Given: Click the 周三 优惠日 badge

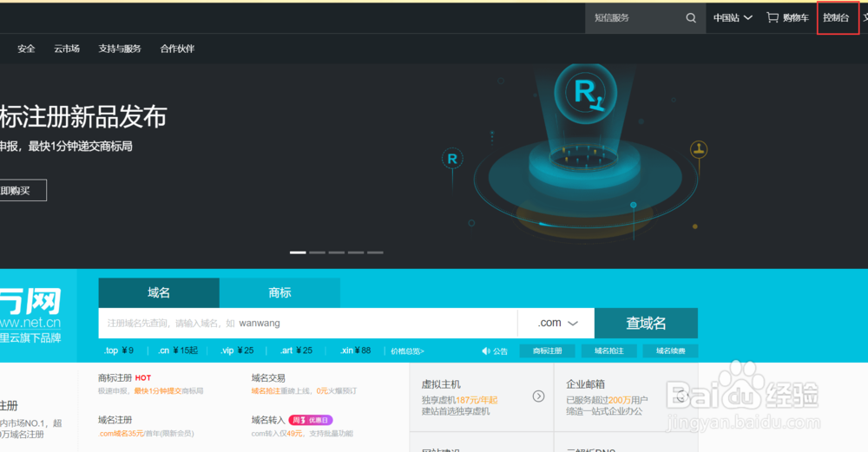Looking at the screenshot, I should coord(311,420).
